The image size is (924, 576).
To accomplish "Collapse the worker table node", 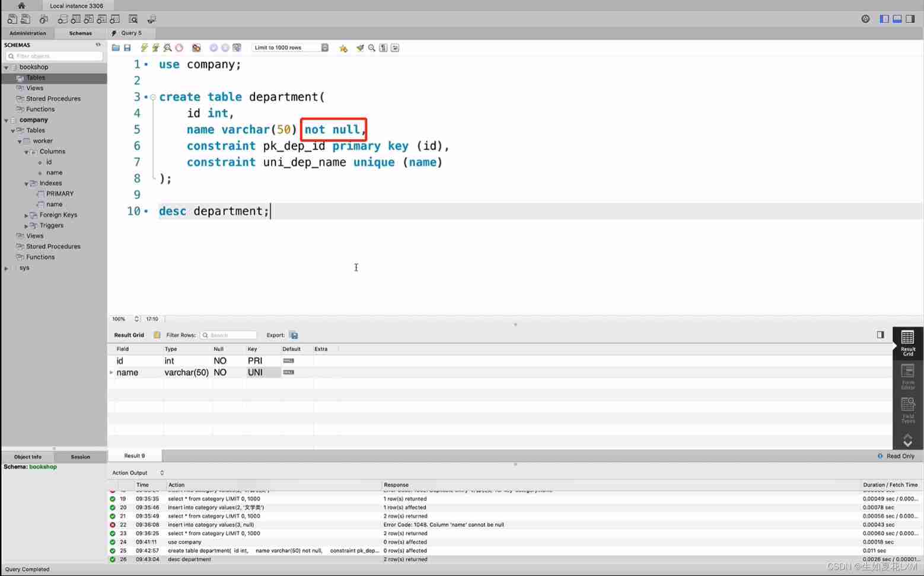I will click(20, 142).
